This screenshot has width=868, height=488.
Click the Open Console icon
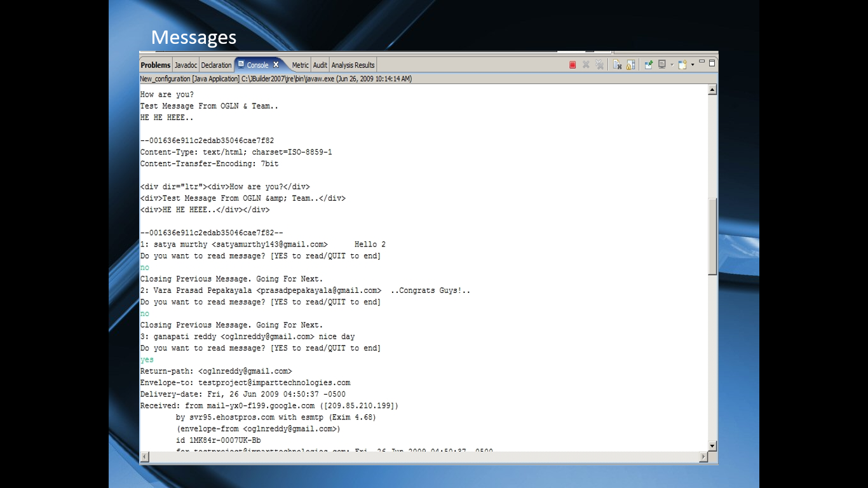click(682, 64)
